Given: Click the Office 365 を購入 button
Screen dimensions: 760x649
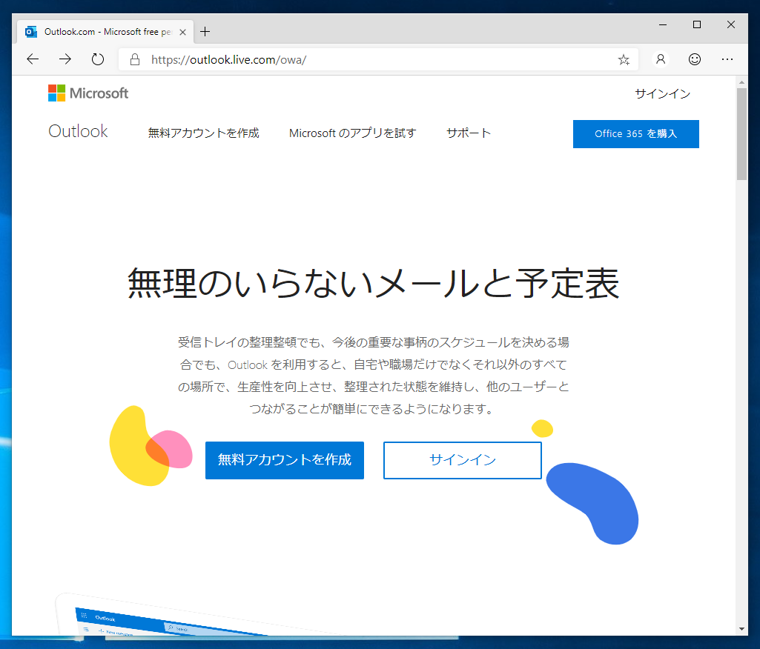Looking at the screenshot, I should (x=635, y=134).
